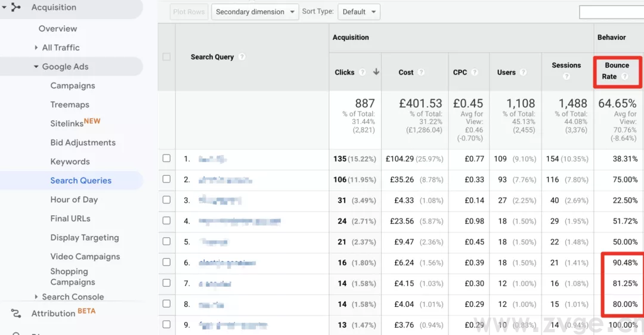The width and height of the screenshot is (644, 335).
Task: Click the Clicks column help icon
Action: (362, 72)
